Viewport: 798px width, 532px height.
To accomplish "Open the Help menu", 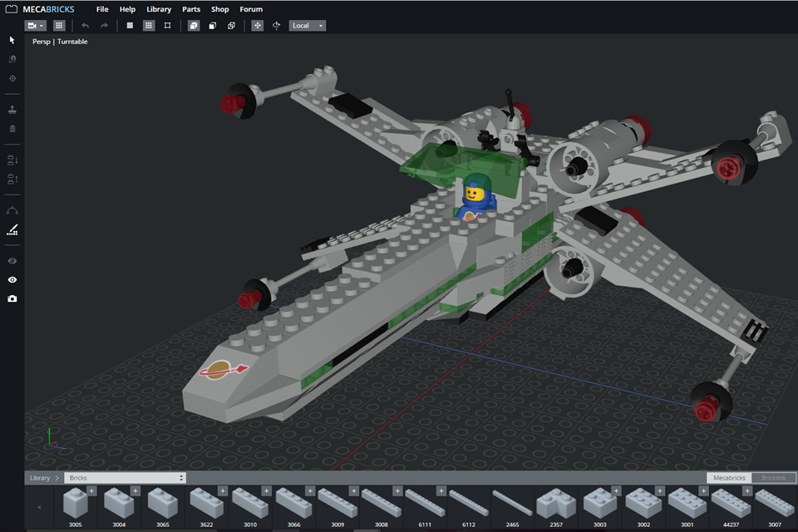I will (127, 9).
